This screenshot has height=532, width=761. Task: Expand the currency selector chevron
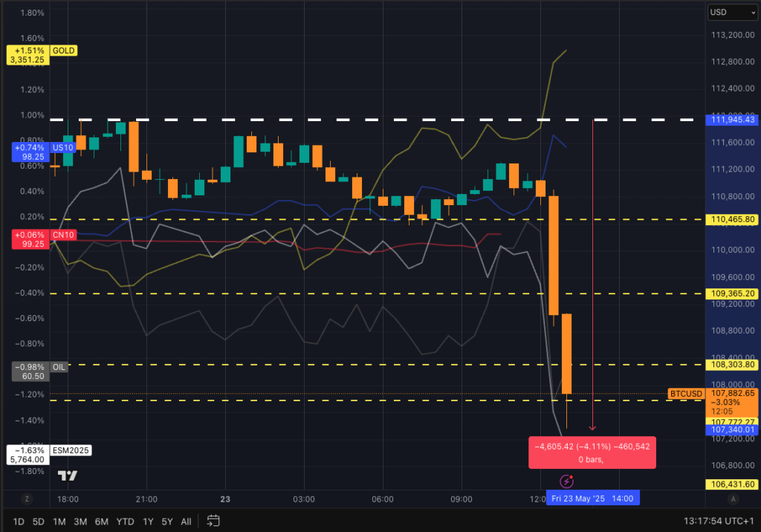click(753, 12)
